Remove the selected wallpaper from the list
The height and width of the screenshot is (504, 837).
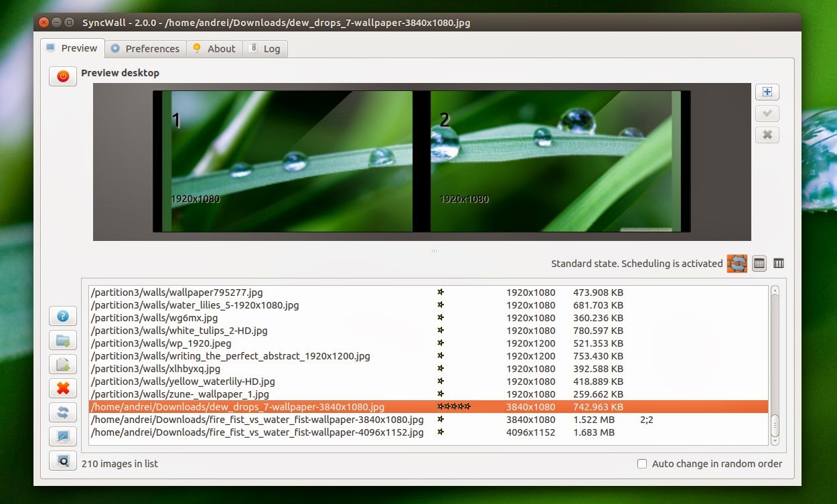pyautogui.click(x=62, y=388)
